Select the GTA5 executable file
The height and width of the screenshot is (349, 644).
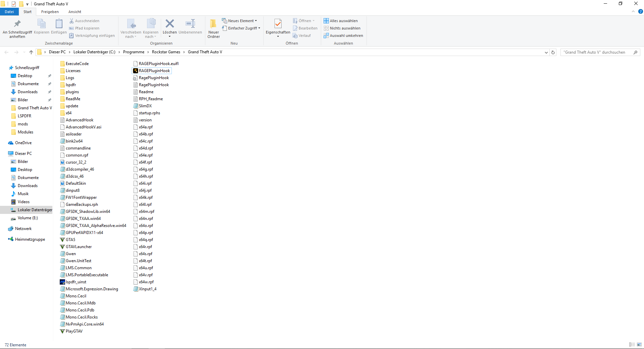(67, 240)
